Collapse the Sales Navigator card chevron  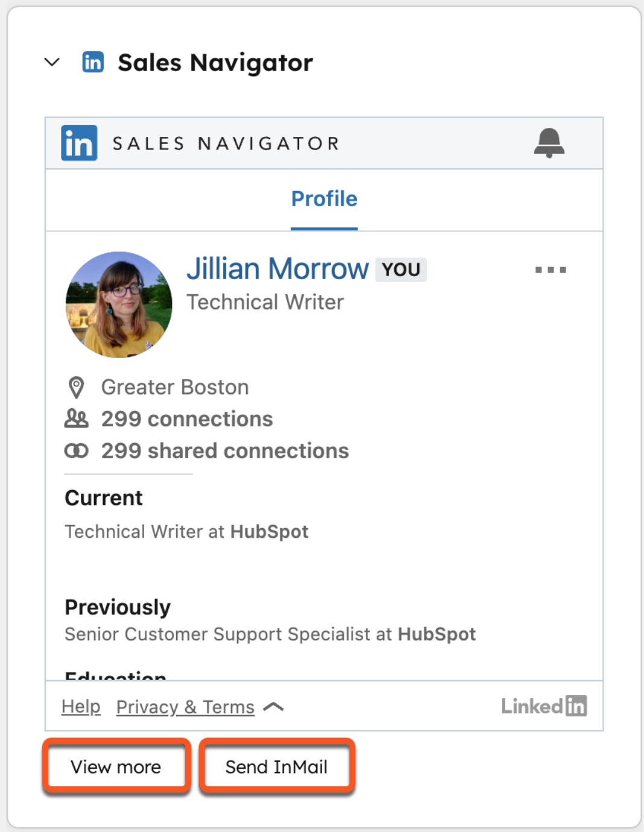[52, 62]
